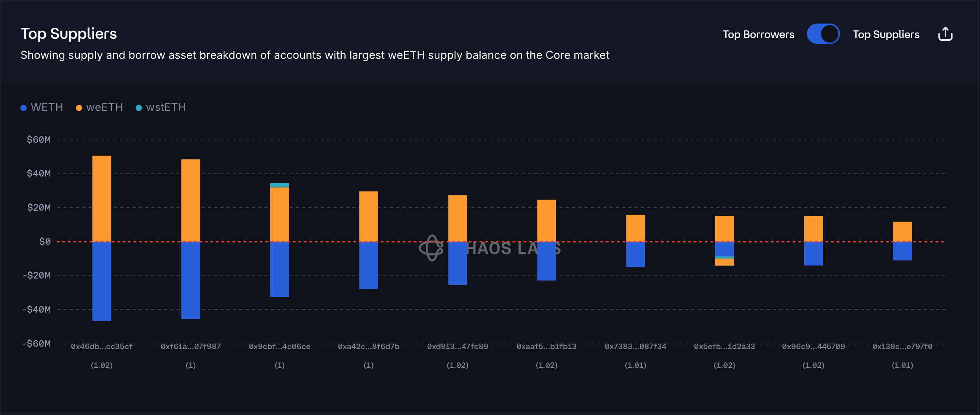Click the blue WETH bar for 0x96c9...445709

[x=813, y=253]
